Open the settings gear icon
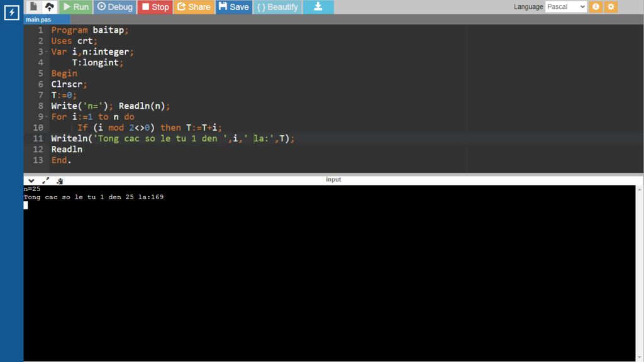Image resolution: width=644 pixels, height=362 pixels. point(611,6)
